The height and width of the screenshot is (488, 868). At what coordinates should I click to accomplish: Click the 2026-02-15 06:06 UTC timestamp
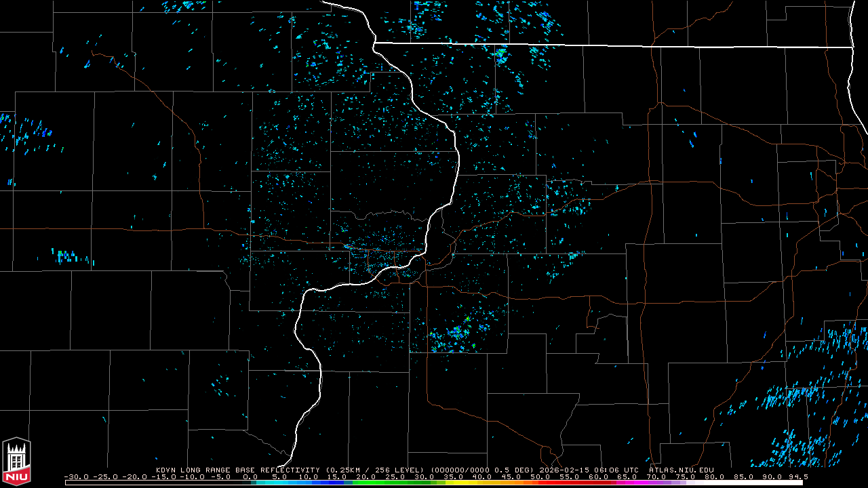point(589,470)
